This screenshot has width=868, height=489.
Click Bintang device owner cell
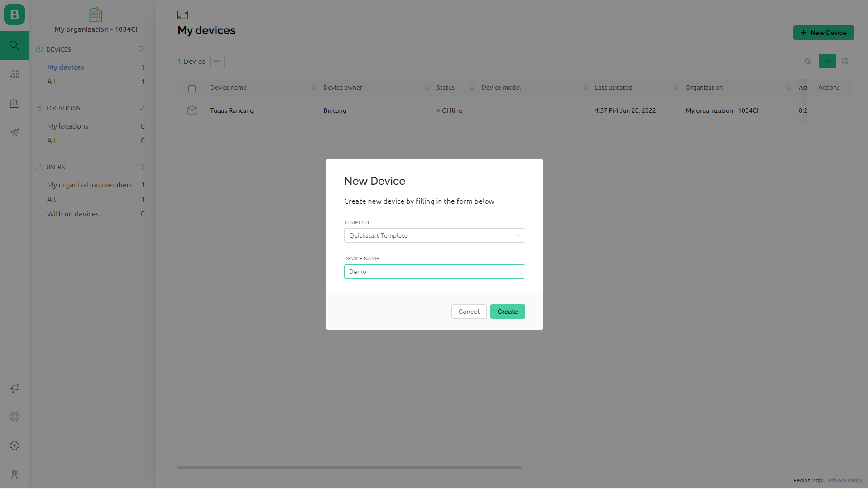coord(335,110)
